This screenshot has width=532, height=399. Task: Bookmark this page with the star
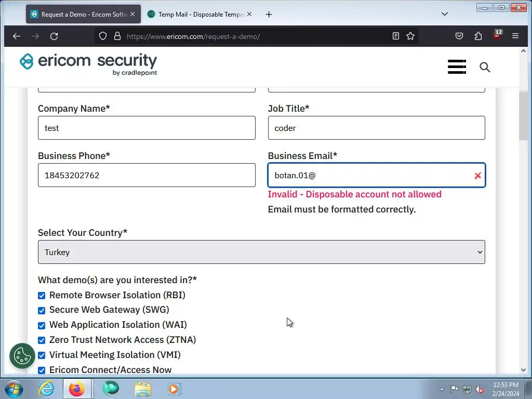[x=410, y=36]
